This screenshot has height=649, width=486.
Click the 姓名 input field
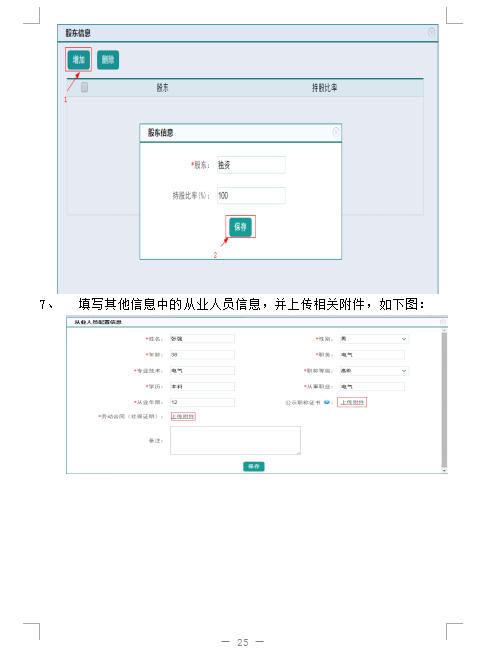click(x=202, y=339)
